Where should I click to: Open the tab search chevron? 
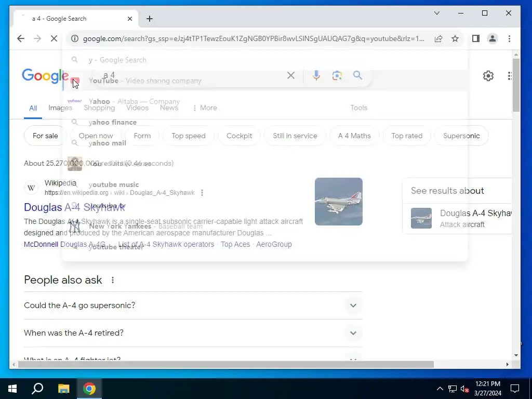pos(437,13)
